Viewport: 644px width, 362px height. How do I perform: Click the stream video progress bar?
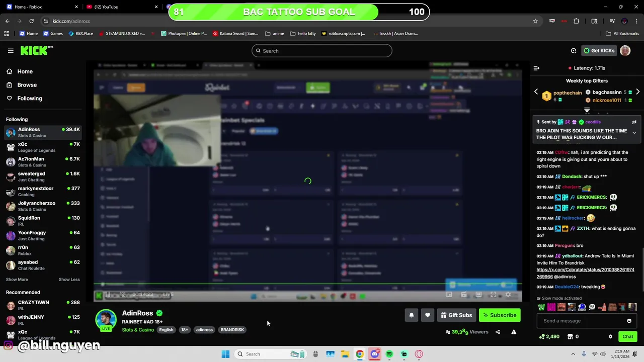point(308,284)
